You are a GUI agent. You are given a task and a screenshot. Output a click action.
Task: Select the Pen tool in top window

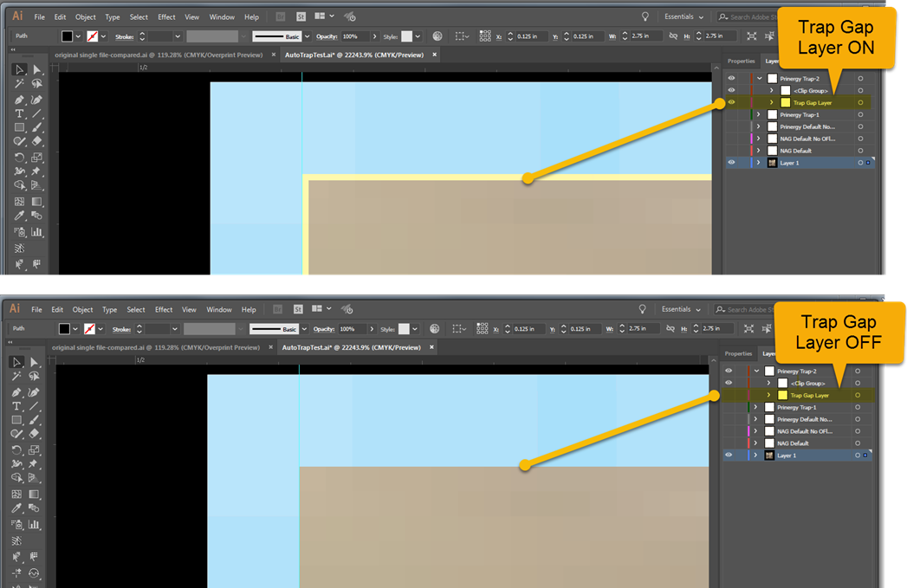[x=19, y=100]
